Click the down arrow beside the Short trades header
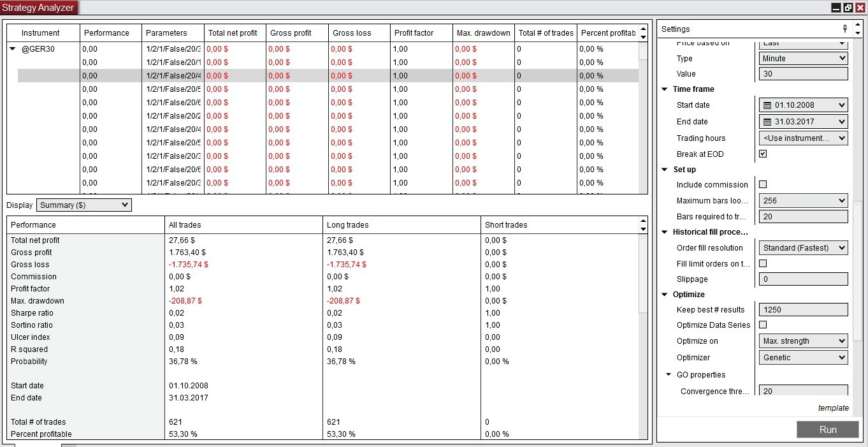Image resolution: width=868 pixels, height=447 pixels. click(x=642, y=228)
